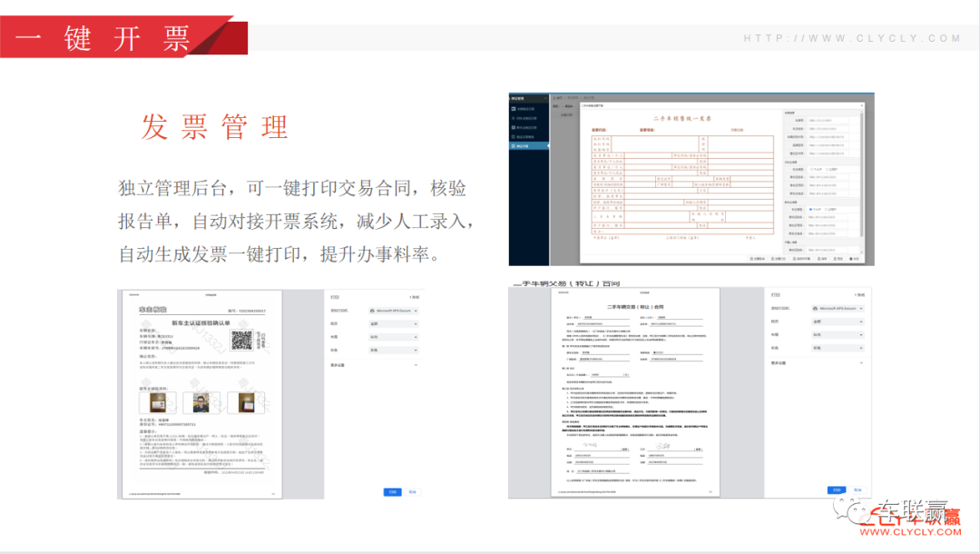Screen dimensions: 980x554
Task: Click 二手车辆交易（转让）合同 heading on contract page
Action: pos(635,307)
